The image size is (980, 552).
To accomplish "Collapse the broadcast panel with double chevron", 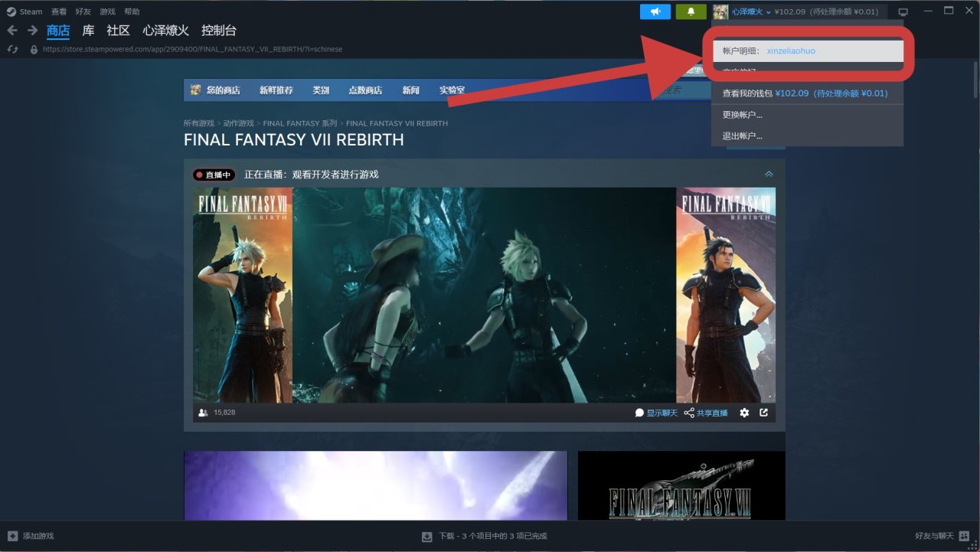I will pyautogui.click(x=769, y=175).
